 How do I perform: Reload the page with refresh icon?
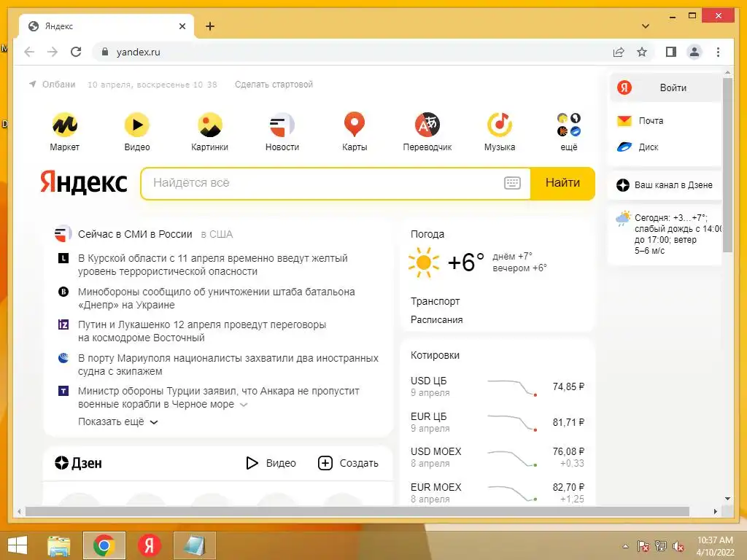click(76, 52)
